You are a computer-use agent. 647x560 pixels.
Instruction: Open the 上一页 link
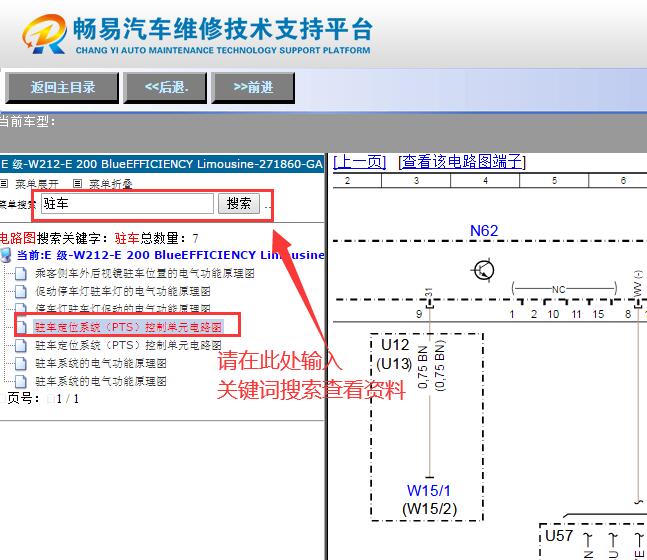(359, 161)
